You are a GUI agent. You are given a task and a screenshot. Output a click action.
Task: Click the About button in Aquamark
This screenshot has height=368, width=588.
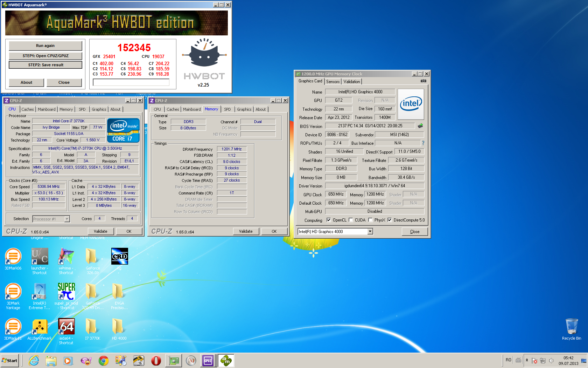point(26,82)
